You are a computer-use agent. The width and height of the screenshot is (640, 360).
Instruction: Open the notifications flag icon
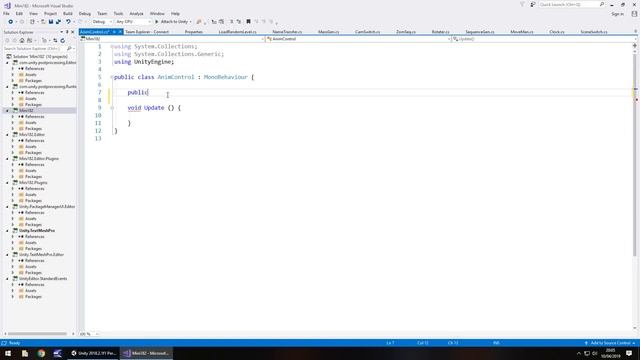[522, 4]
